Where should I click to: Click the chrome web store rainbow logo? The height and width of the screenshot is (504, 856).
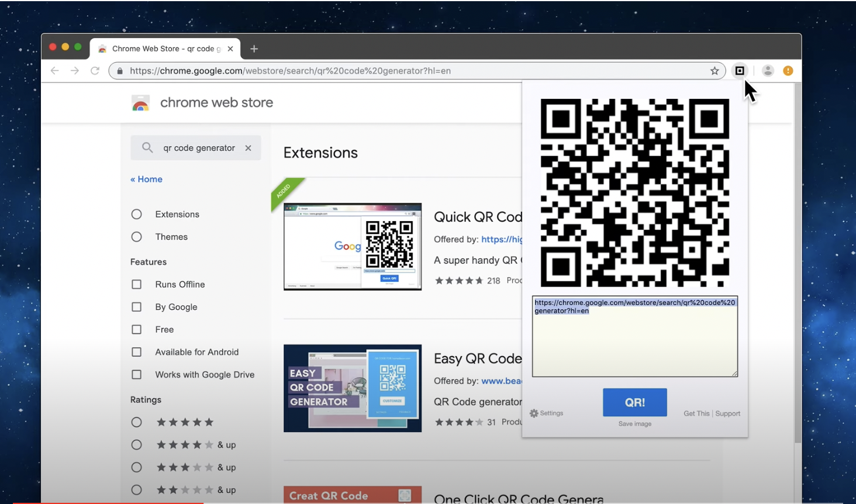tap(140, 103)
